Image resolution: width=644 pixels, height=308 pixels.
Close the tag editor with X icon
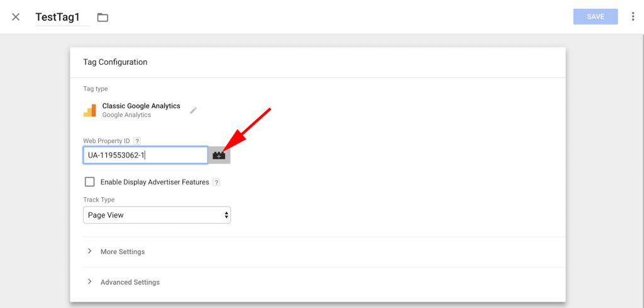pyautogui.click(x=16, y=17)
